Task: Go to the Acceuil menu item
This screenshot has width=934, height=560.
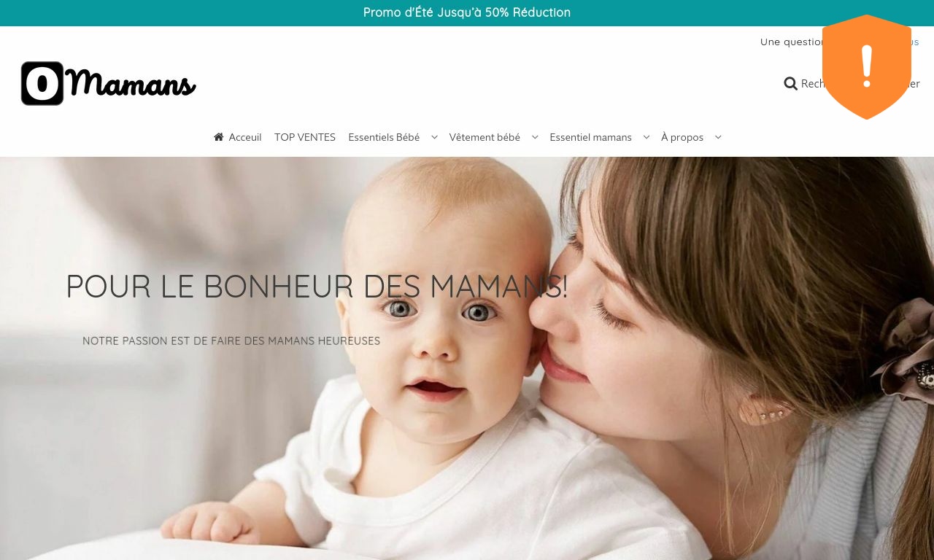Action: [245, 137]
